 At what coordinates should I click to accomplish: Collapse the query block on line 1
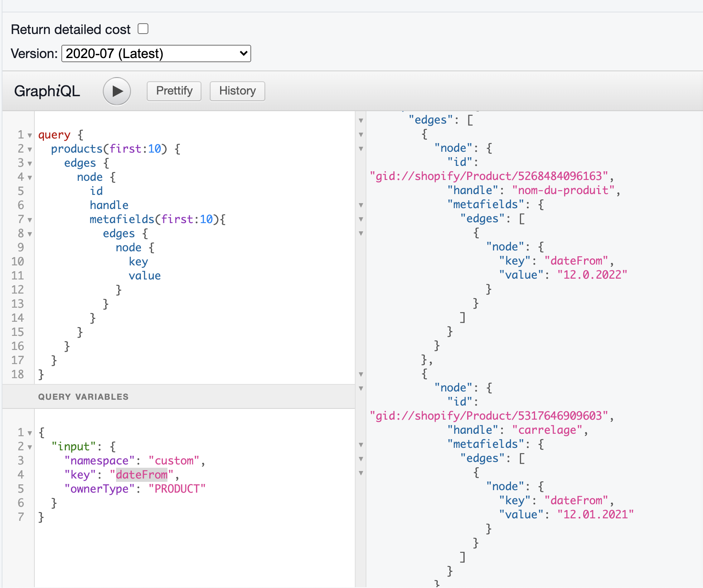pyautogui.click(x=29, y=135)
